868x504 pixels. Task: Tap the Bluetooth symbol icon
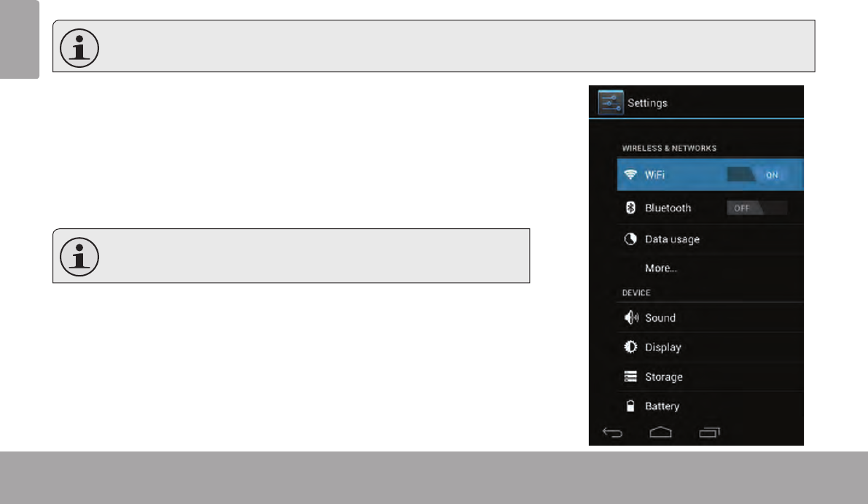630,208
